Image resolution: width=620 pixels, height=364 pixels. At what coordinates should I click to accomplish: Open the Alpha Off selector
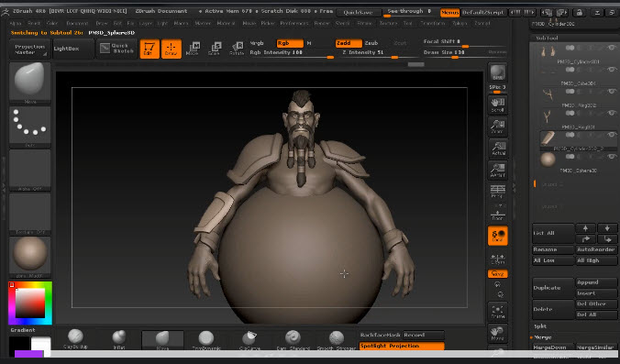30,170
